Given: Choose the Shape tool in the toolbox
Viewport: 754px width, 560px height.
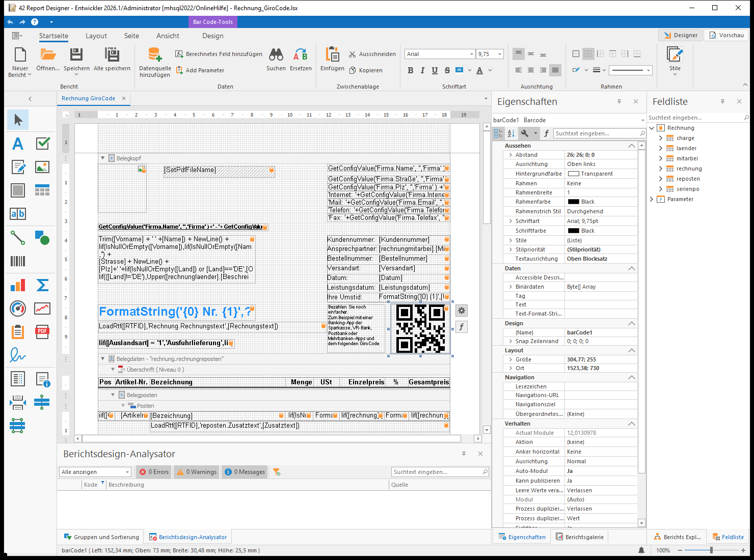Looking at the screenshot, I should [42, 238].
